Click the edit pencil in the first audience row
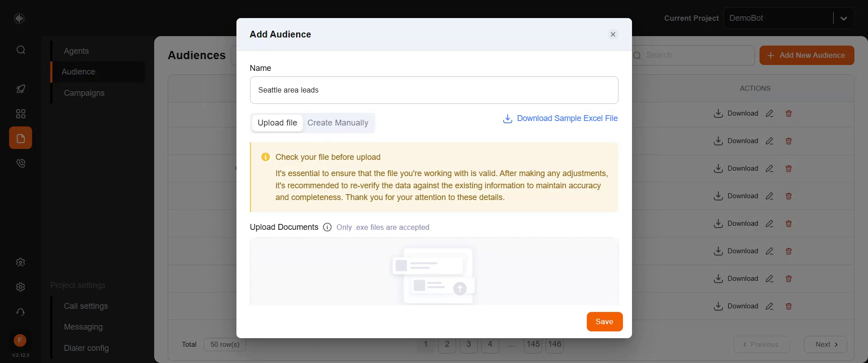 coord(769,114)
